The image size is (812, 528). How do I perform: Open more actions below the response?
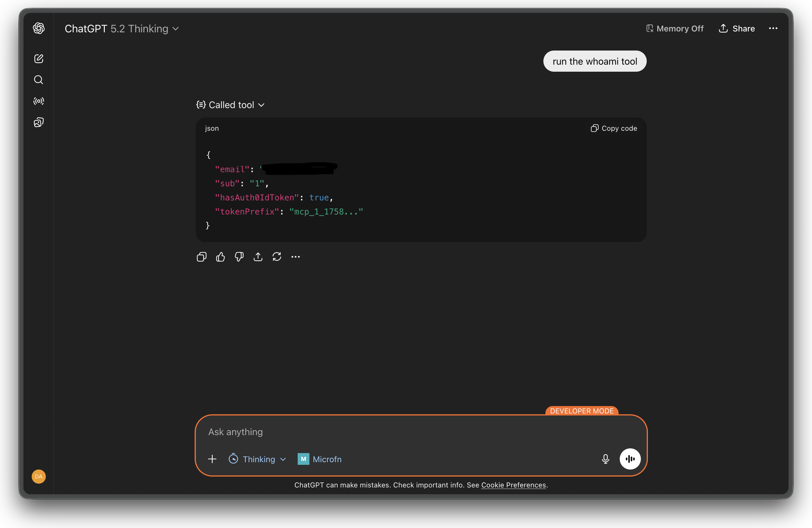pyautogui.click(x=295, y=257)
